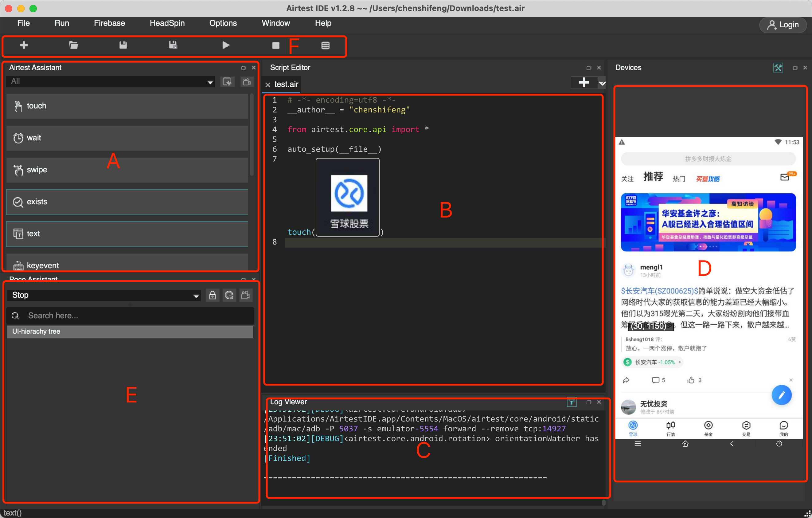Run the script with the play button
Image resolution: width=812 pixels, height=518 pixels.
[x=226, y=45]
